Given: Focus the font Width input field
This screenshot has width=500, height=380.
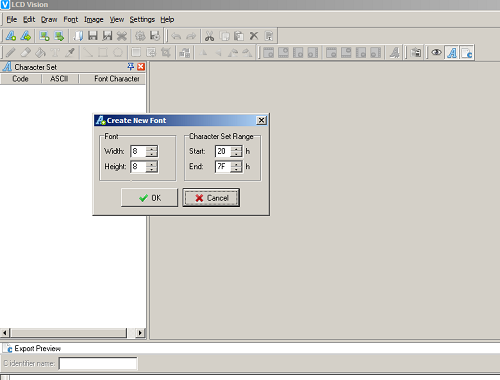Looking at the screenshot, I should click(x=139, y=151).
